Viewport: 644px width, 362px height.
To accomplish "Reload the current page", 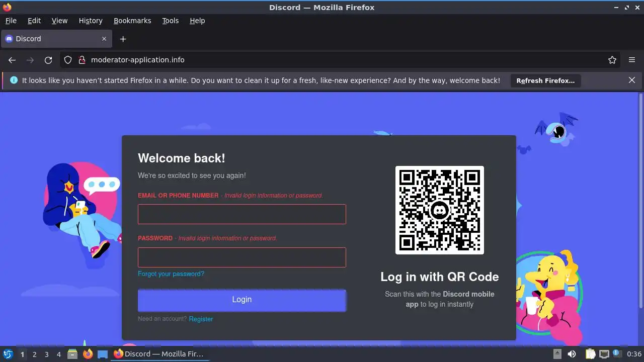I will [x=48, y=60].
